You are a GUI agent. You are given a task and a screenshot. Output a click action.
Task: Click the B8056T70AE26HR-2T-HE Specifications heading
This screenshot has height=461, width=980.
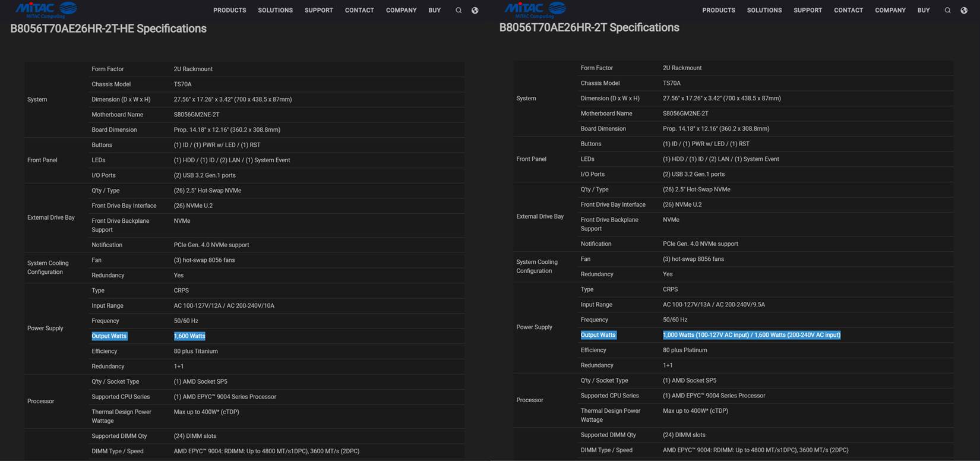108,29
